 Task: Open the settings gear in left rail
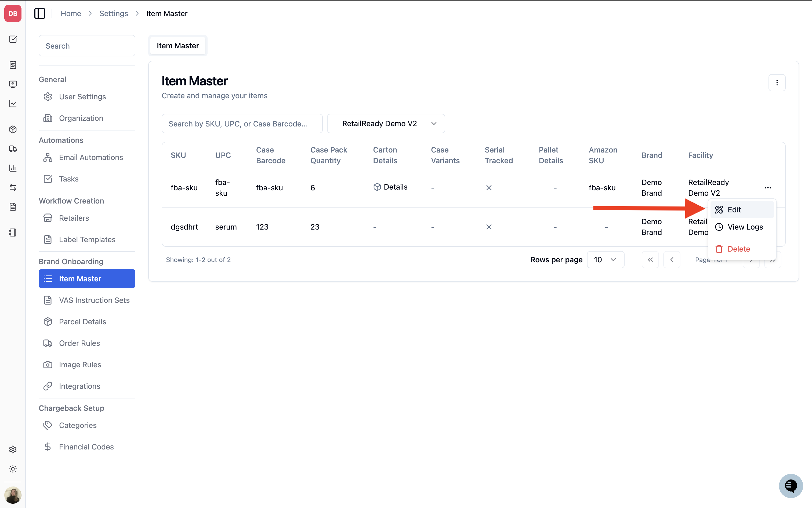tap(13, 449)
